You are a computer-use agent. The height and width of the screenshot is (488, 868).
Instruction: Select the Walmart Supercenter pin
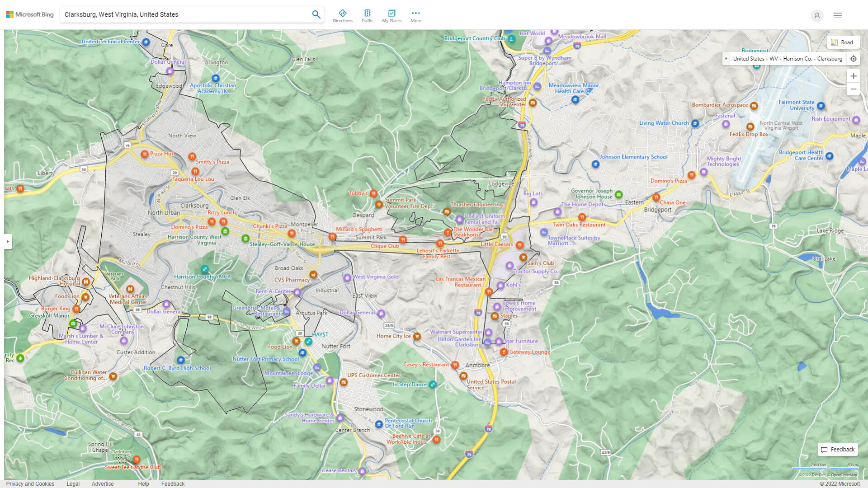(488, 333)
